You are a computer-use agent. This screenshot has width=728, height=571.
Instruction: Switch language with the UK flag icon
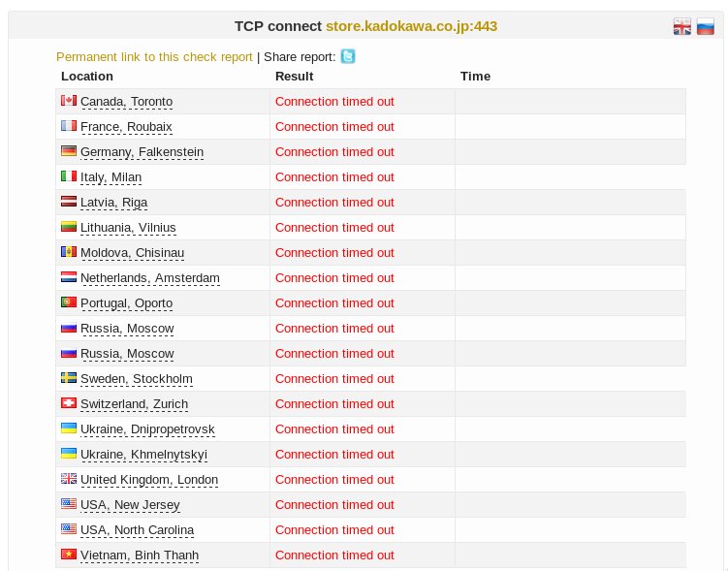(682, 27)
